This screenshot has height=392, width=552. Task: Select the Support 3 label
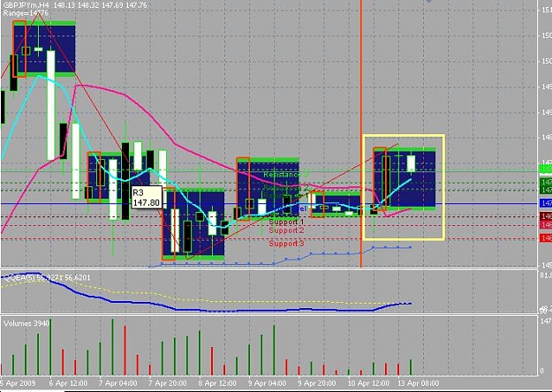coord(286,243)
